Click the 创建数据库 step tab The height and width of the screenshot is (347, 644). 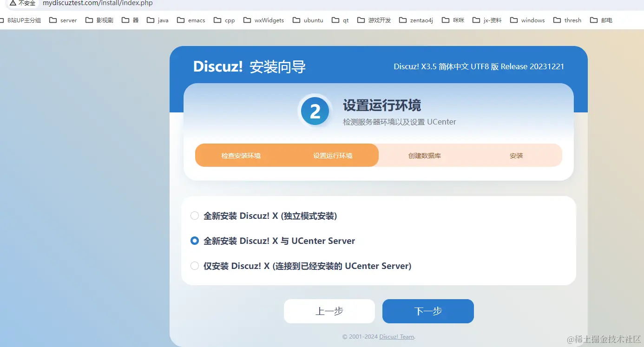pyautogui.click(x=425, y=156)
